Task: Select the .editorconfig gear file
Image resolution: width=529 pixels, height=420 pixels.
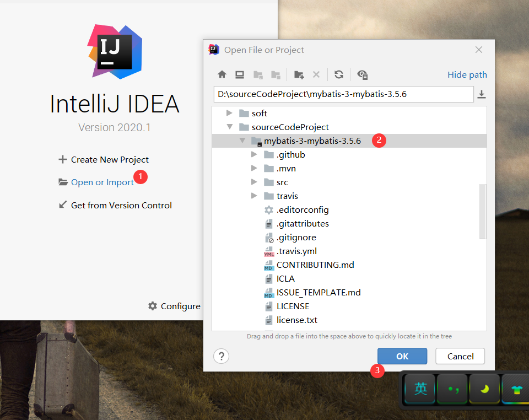Action: 296,210
